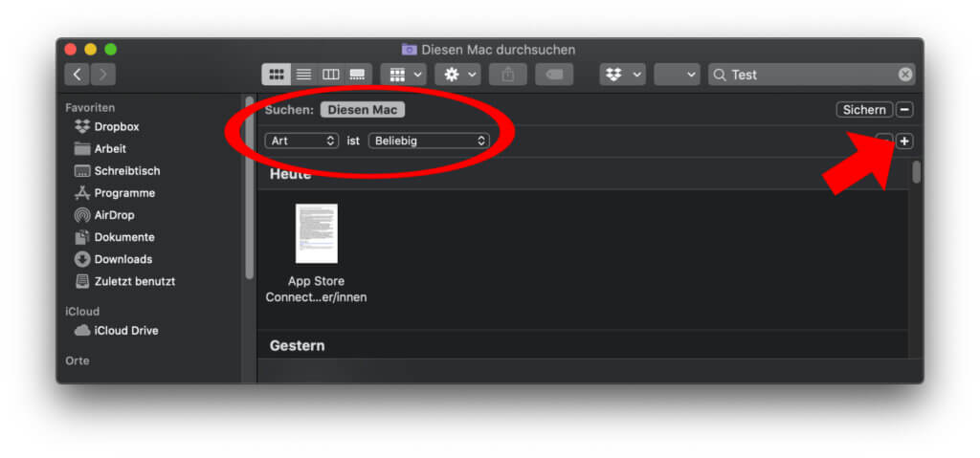Viewport: 980px width, 458px height.
Task: Open the Arbeit folder in the sidebar
Action: point(110,149)
